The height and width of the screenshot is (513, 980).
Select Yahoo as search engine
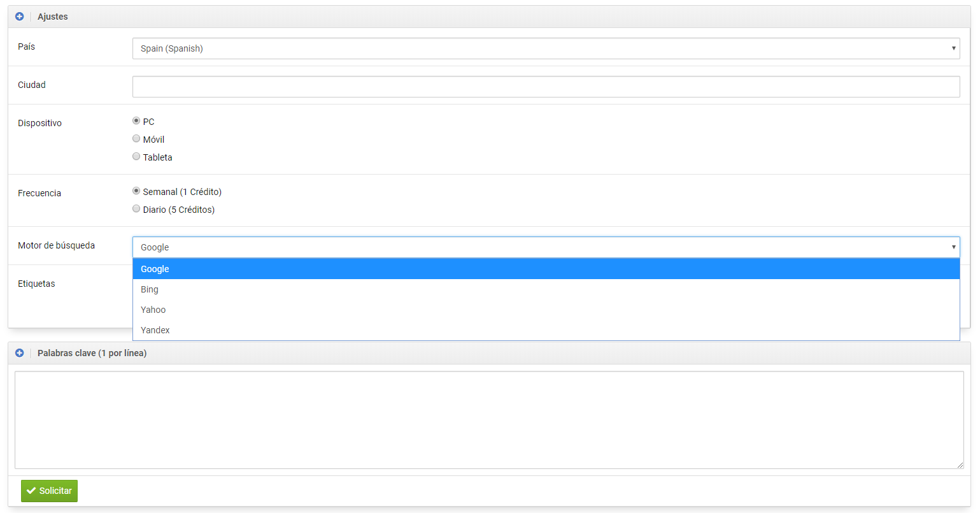tap(546, 310)
